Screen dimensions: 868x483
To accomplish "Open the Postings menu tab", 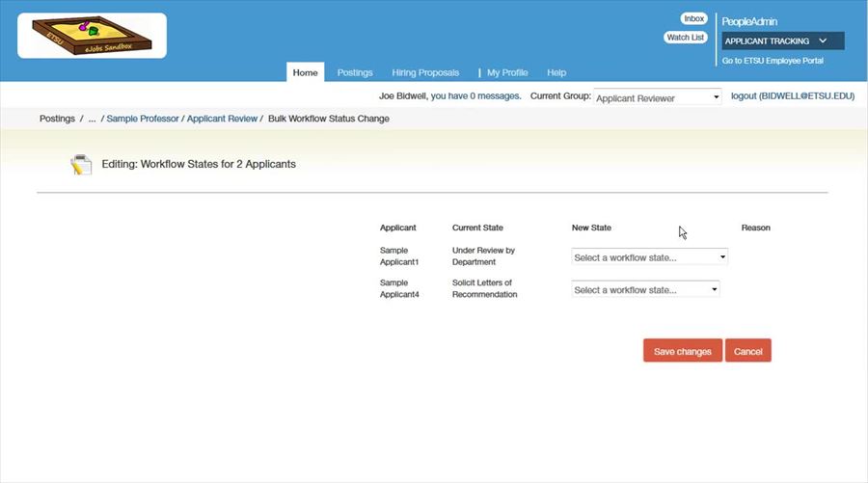I will point(355,72).
